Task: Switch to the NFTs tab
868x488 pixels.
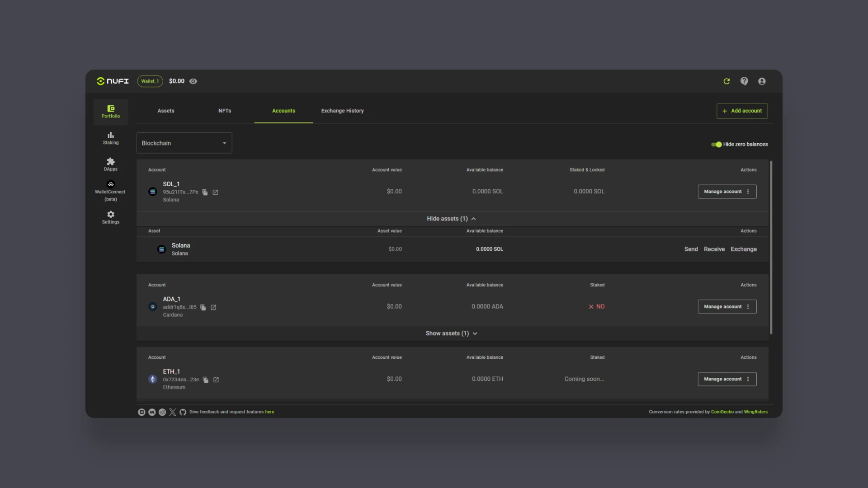Action: pos(225,111)
